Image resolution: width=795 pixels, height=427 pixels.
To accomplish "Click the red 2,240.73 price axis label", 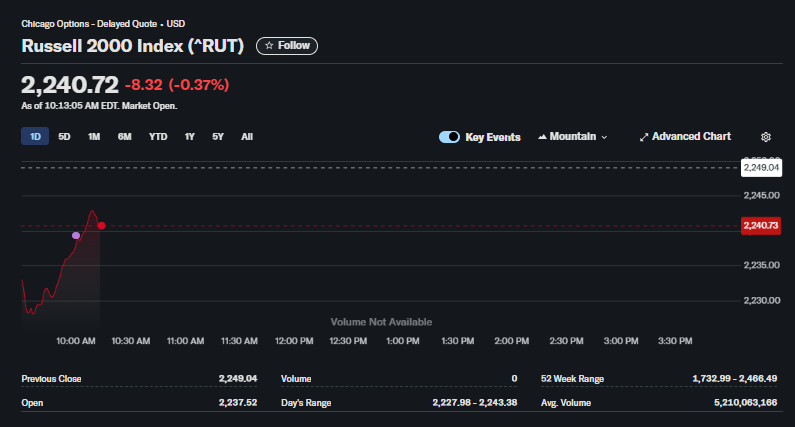I will click(x=761, y=226).
